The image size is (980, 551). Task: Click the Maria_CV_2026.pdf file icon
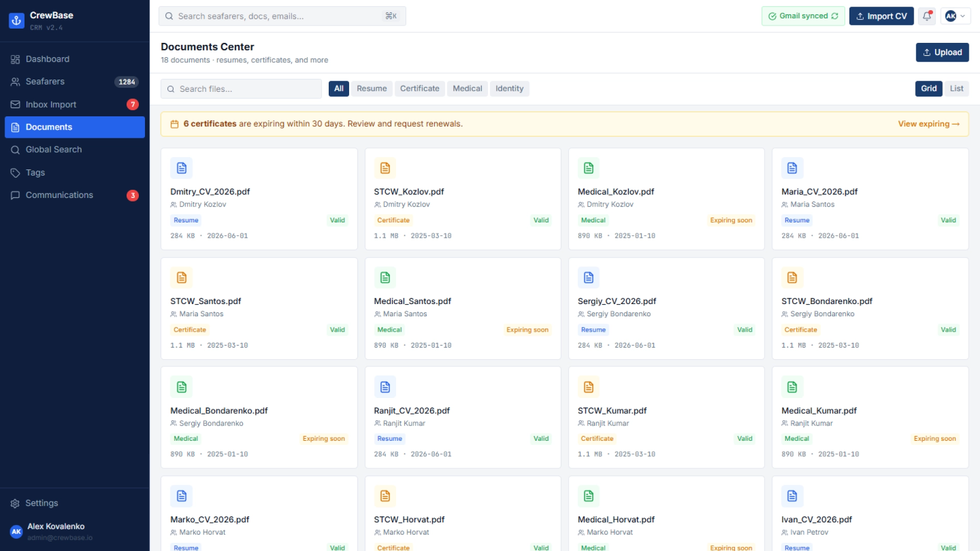[x=792, y=168]
